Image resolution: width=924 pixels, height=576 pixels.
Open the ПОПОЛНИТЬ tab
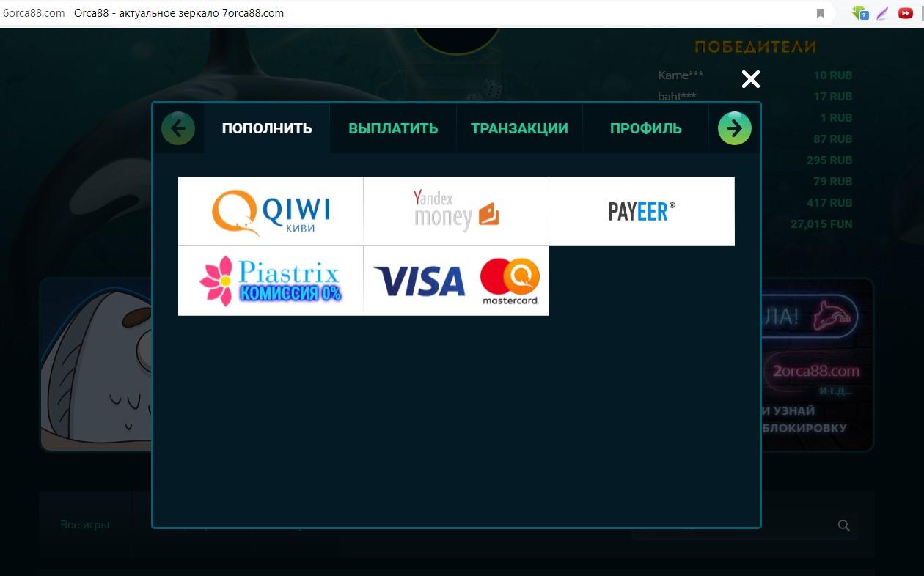pos(267,128)
